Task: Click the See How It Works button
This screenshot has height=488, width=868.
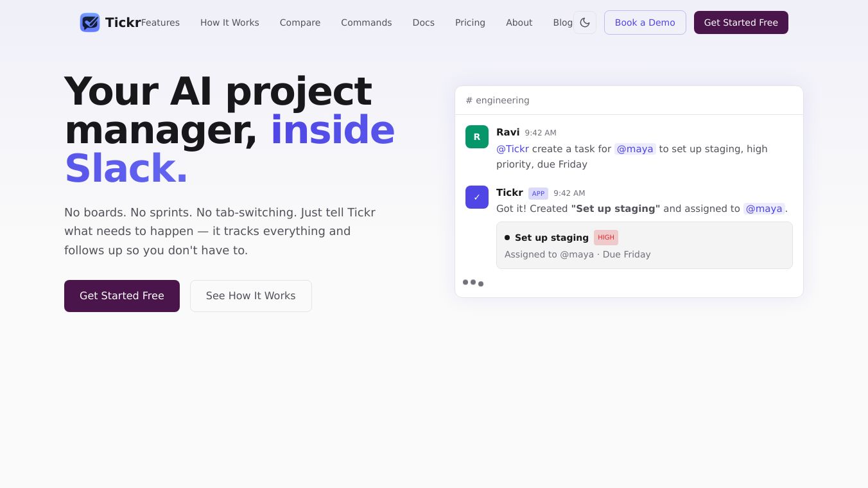Action: tap(251, 296)
